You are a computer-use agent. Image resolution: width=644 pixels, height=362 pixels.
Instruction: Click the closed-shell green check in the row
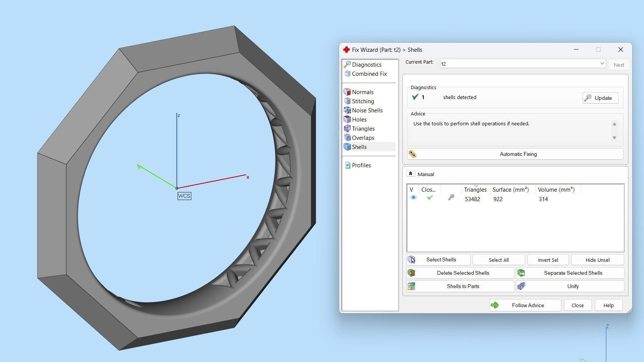pyautogui.click(x=430, y=197)
